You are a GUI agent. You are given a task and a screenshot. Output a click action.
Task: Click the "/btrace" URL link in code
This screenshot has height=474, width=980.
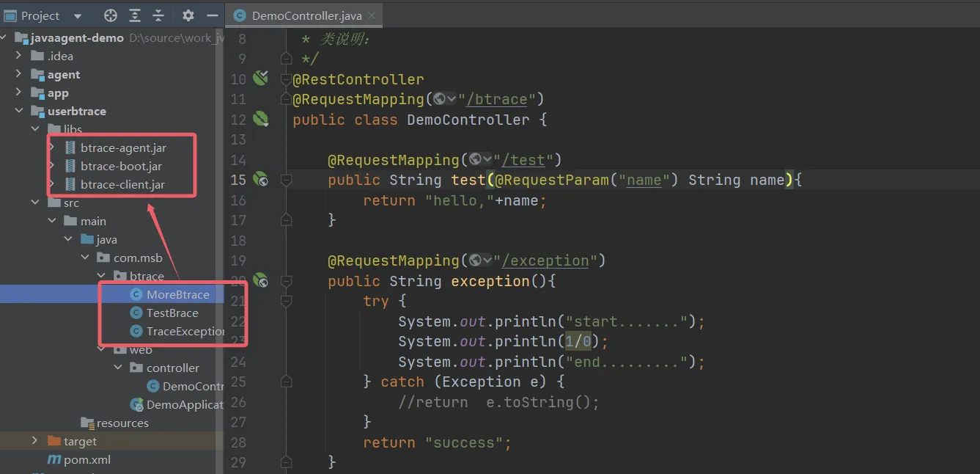(496, 99)
